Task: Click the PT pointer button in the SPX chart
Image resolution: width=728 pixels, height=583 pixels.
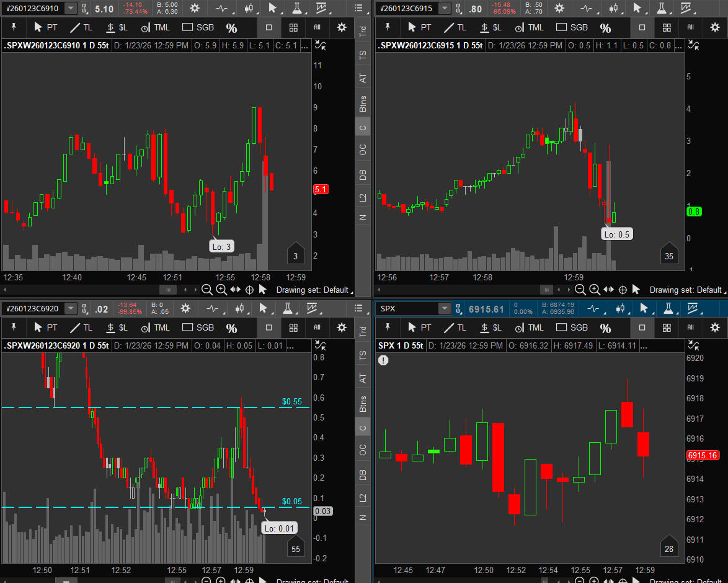Action: point(419,327)
